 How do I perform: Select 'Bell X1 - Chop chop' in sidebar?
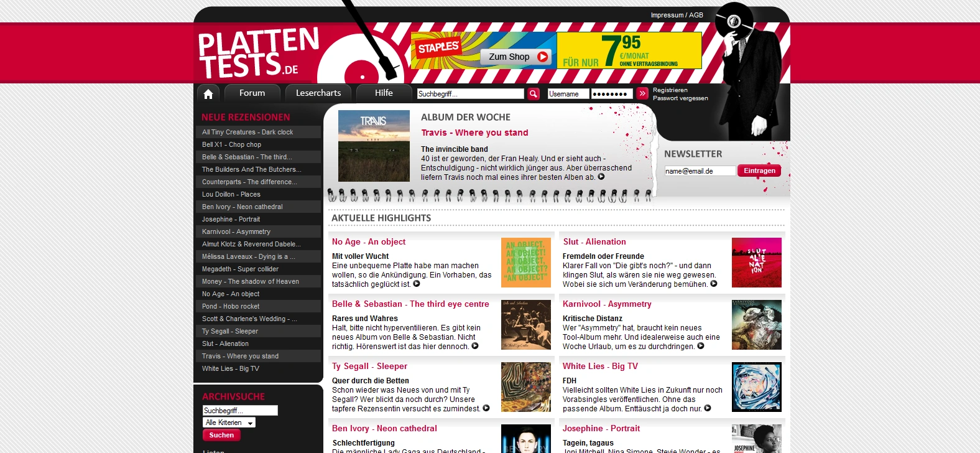pyautogui.click(x=258, y=144)
